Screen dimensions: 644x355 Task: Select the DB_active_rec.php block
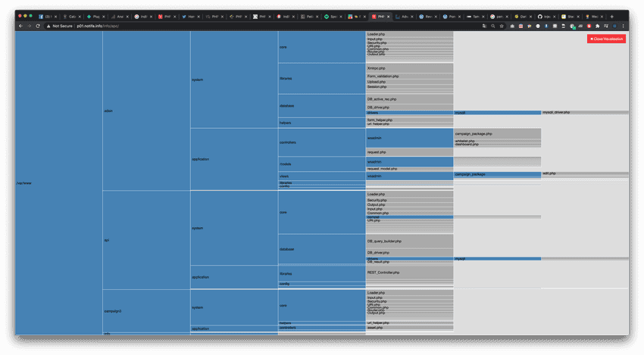click(409, 99)
